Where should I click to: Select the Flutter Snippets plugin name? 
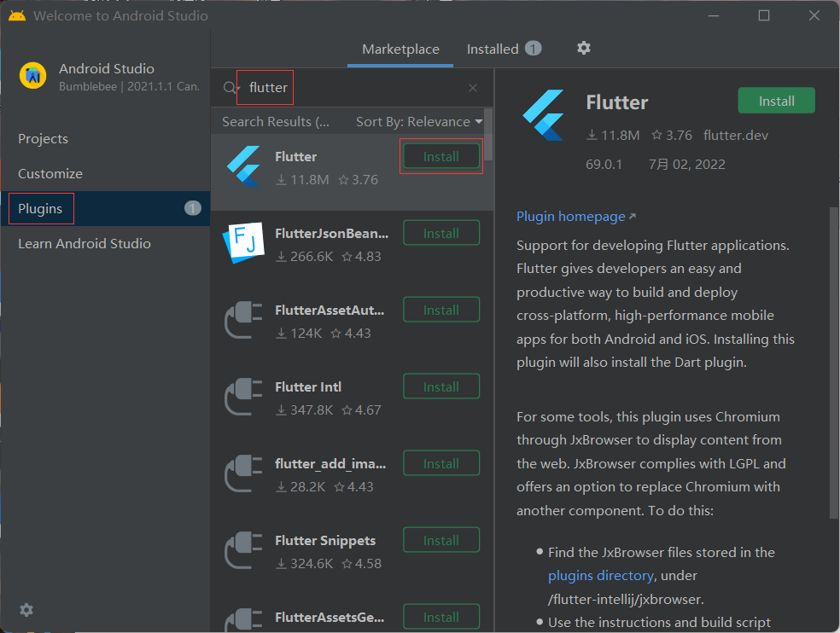(325, 540)
